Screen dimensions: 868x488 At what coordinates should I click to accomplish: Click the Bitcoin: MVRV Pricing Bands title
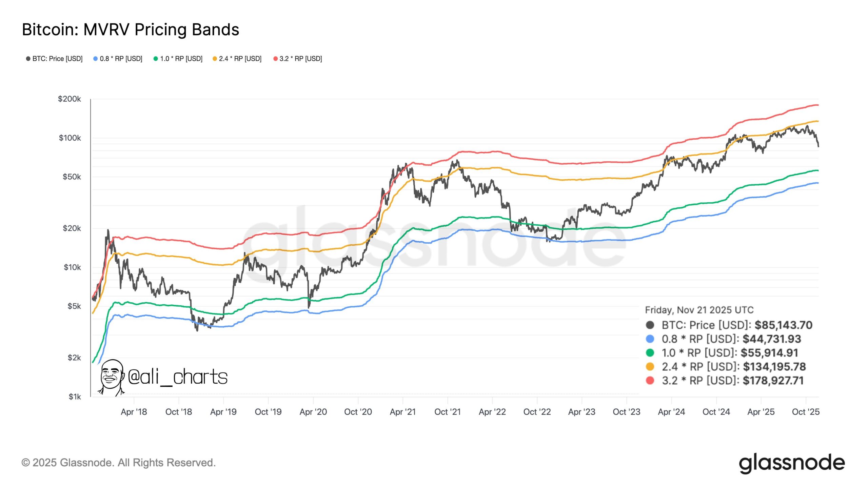click(x=131, y=29)
